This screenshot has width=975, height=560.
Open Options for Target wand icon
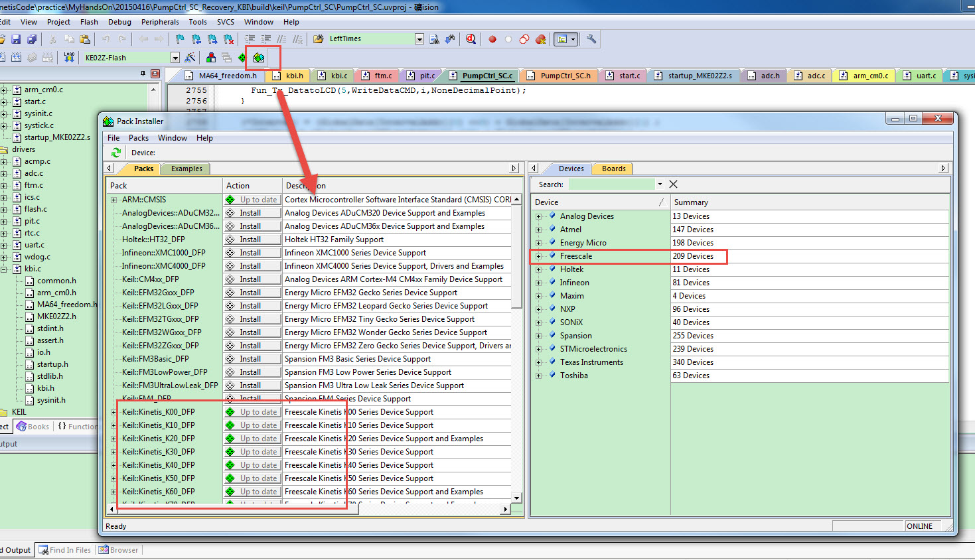pyautogui.click(x=190, y=58)
